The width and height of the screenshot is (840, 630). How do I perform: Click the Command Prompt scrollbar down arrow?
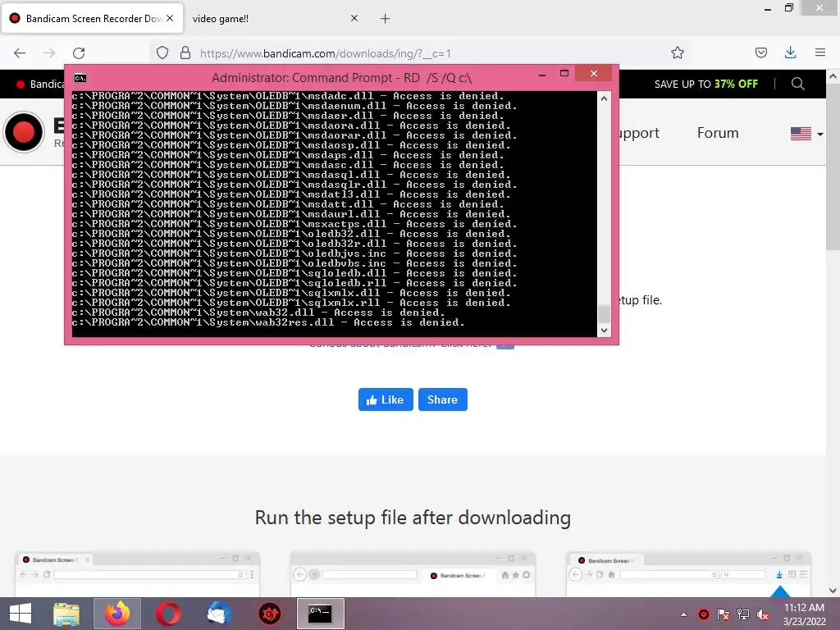[604, 331]
